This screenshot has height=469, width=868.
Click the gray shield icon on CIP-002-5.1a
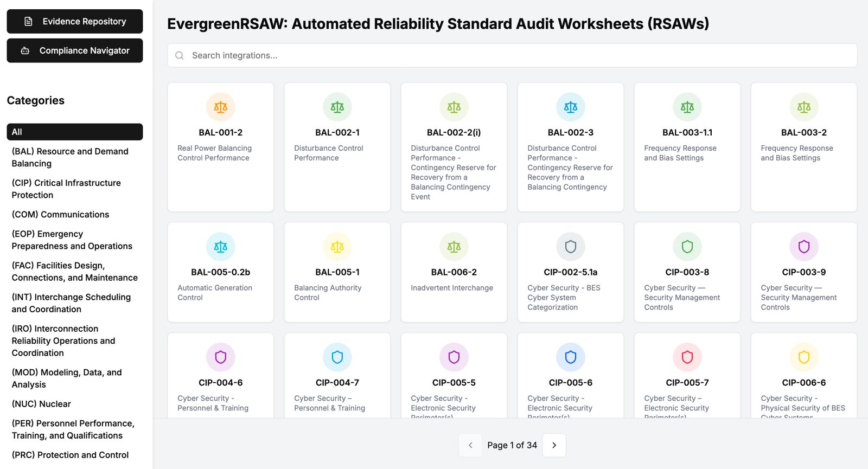tap(570, 247)
